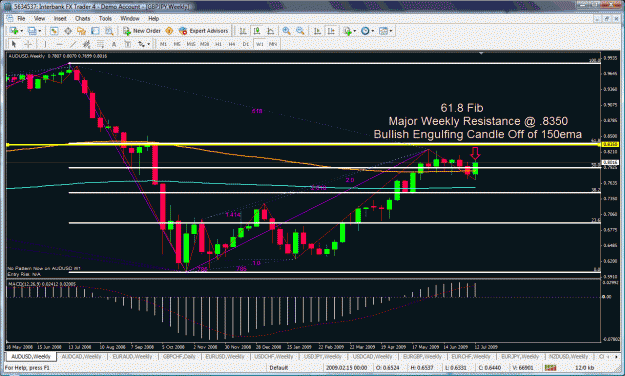Click the connection status bars icon
Viewport: 625px width, 376px height.
point(550,367)
